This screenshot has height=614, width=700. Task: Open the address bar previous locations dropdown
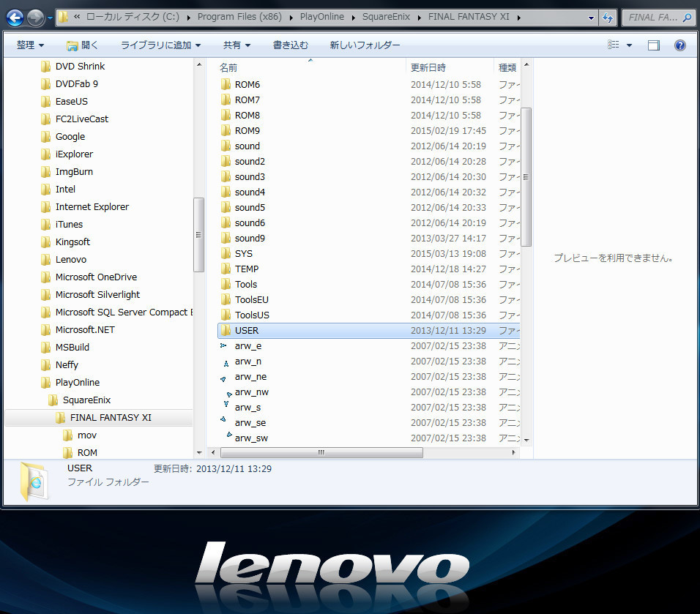click(591, 18)
